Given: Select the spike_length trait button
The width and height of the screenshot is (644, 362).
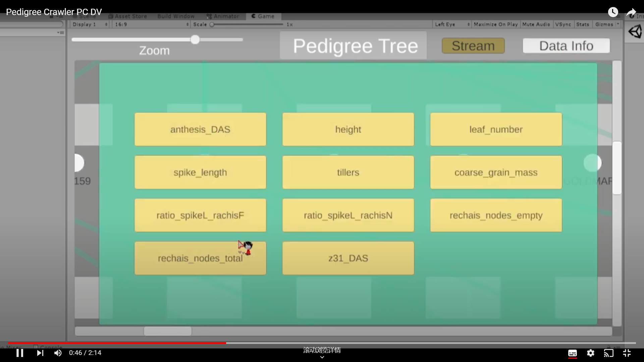Looking at the screenshot, I should (x=200, y=172).
